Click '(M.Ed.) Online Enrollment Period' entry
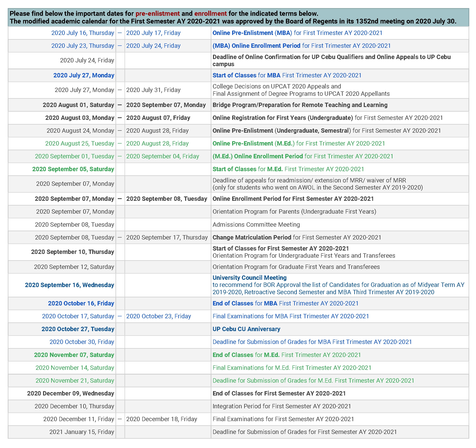This screenshot has height=448, width=476. (x=303, y=156)
